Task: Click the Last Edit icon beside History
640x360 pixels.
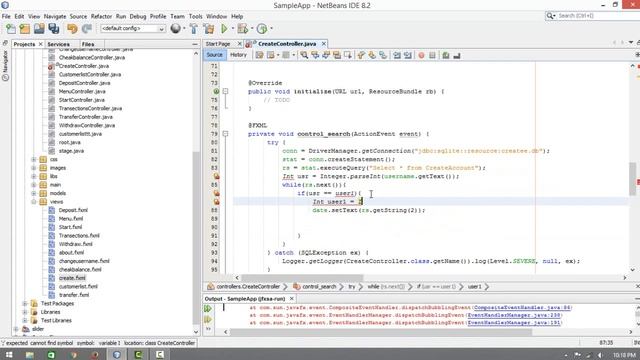Action: [x=259, y=55]
